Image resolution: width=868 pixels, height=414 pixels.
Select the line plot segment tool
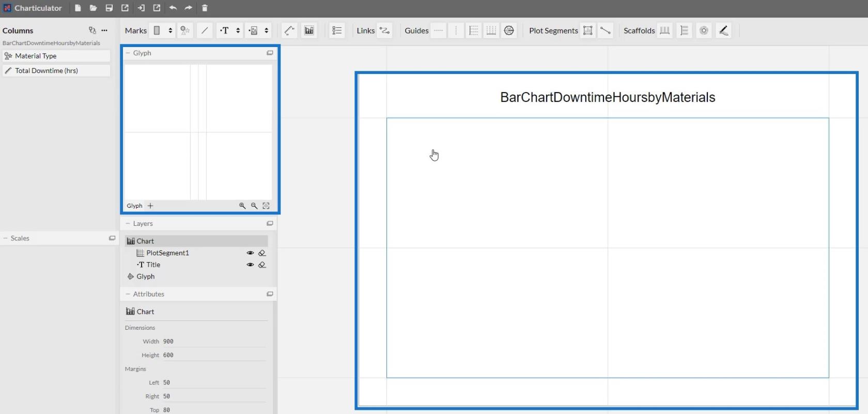point(606,30)
